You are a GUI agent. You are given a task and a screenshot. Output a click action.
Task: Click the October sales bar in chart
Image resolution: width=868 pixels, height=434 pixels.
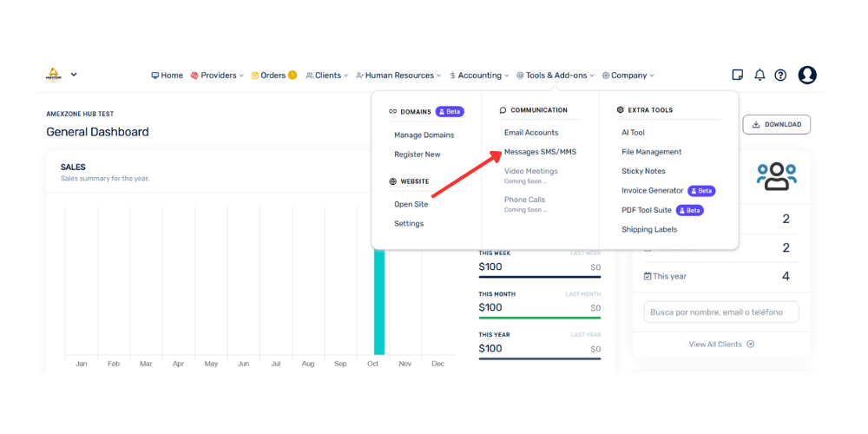379,302
